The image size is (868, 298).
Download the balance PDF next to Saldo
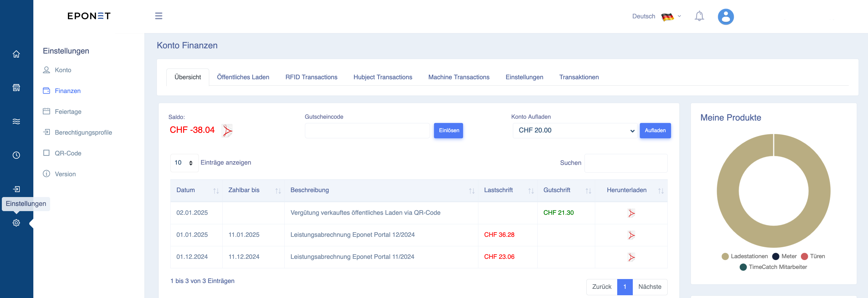pos(227,130)
